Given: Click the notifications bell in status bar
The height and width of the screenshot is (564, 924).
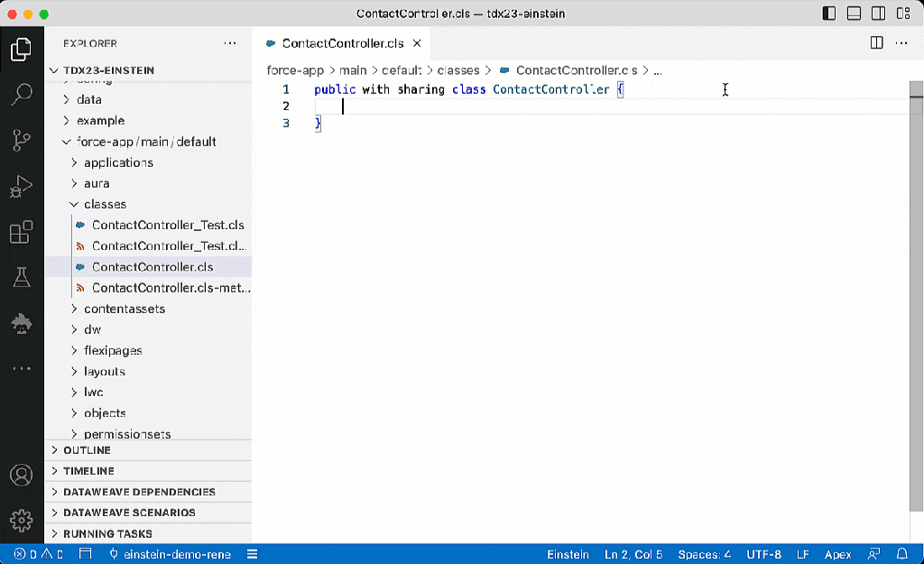Looking at the screenshot, I should [x=901, y=554].
